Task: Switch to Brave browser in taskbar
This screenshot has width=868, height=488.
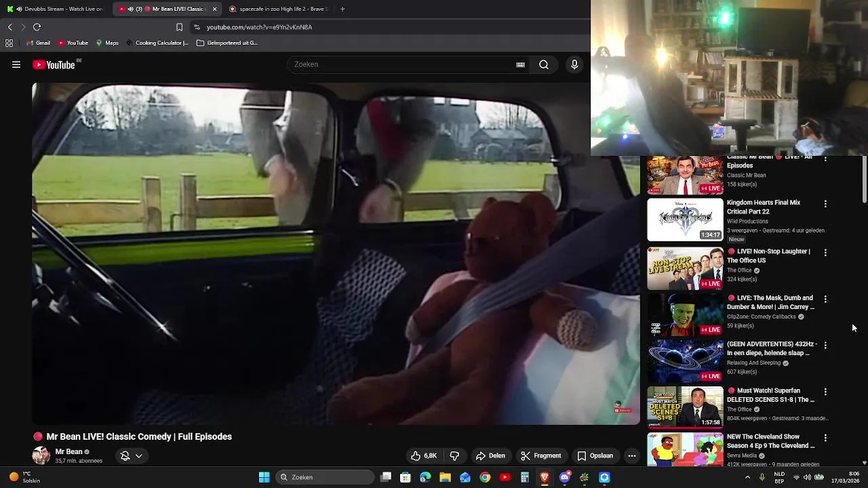Action: click(545, 477)
